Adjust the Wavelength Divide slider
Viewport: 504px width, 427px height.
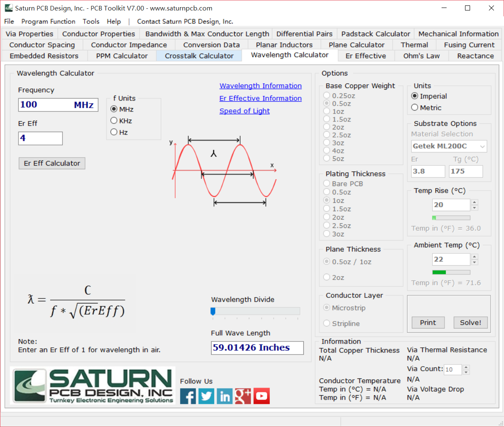pyautogui.click(x=213, y=311)
